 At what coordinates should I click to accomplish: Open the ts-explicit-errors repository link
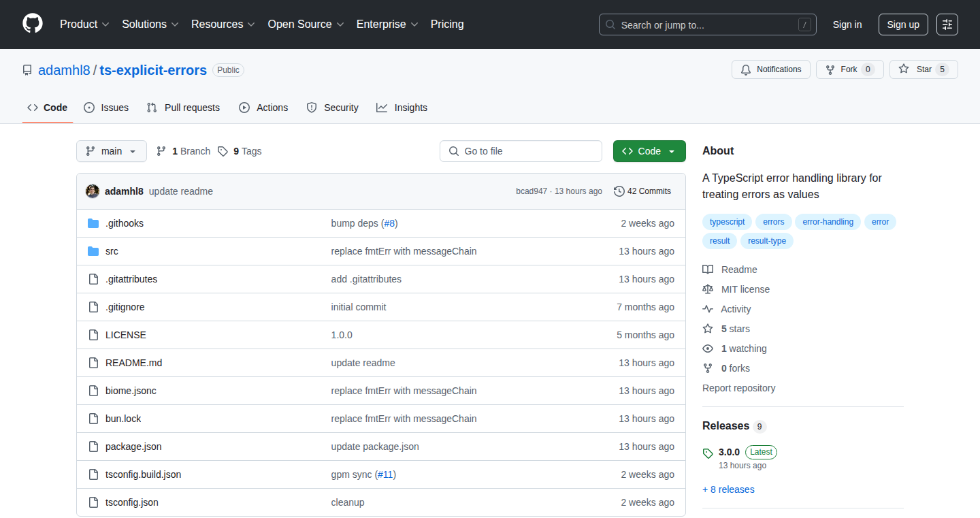click(153, 70)
